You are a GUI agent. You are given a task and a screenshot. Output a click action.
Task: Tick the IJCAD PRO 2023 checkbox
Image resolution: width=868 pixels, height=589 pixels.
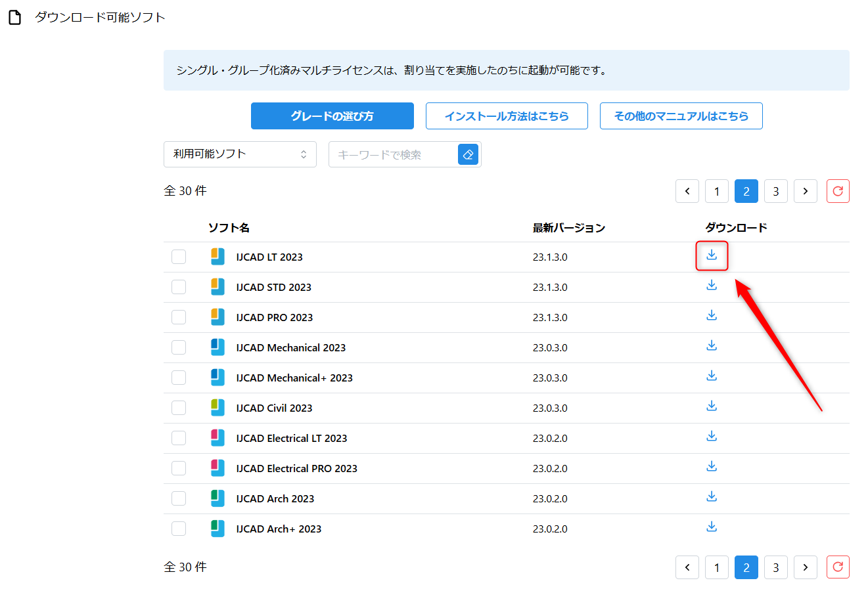[x=179, y=317]
